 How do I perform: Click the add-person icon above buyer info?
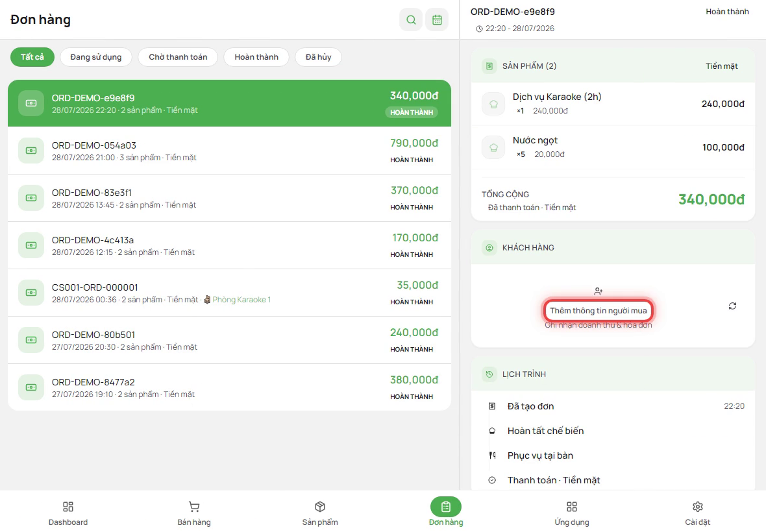(598, 291)
